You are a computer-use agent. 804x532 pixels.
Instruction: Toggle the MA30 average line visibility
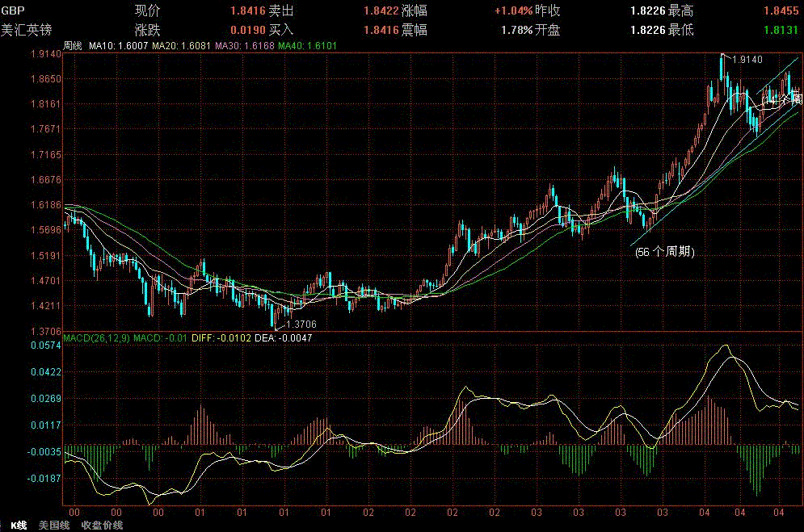point(233,47)
